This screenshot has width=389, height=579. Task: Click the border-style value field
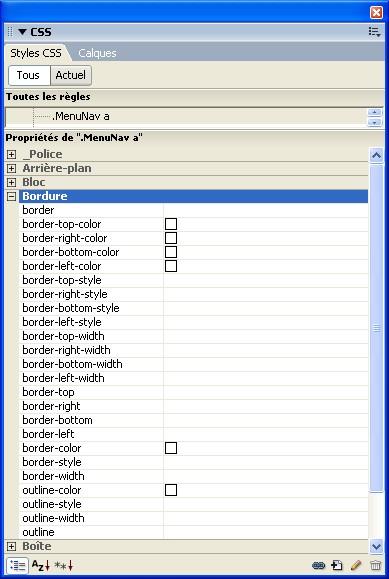pyautogui.click(x=266, y=462)
